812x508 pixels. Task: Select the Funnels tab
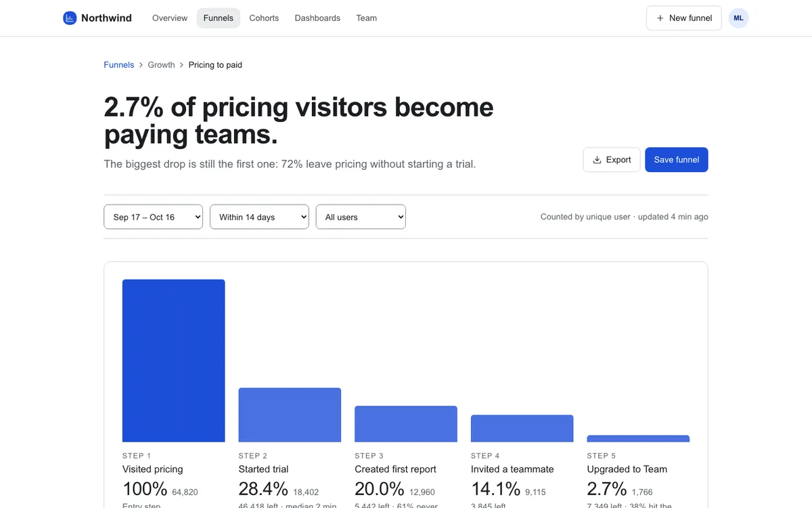point(219,18)
